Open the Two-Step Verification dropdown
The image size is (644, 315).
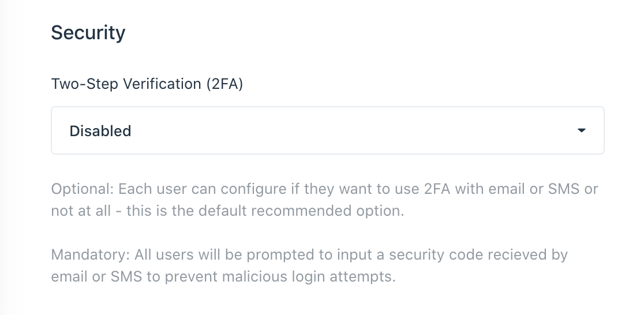point(327,130)
